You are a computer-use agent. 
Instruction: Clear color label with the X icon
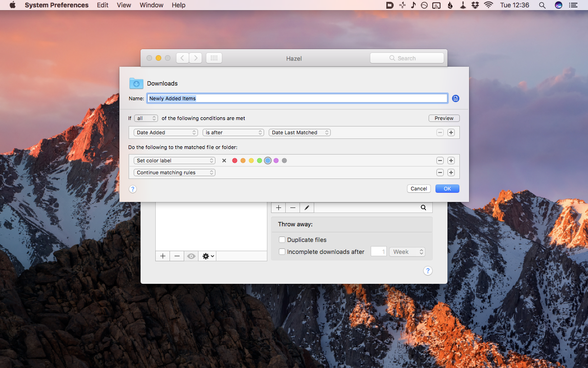pyautogui.click(x=224, y=161)
